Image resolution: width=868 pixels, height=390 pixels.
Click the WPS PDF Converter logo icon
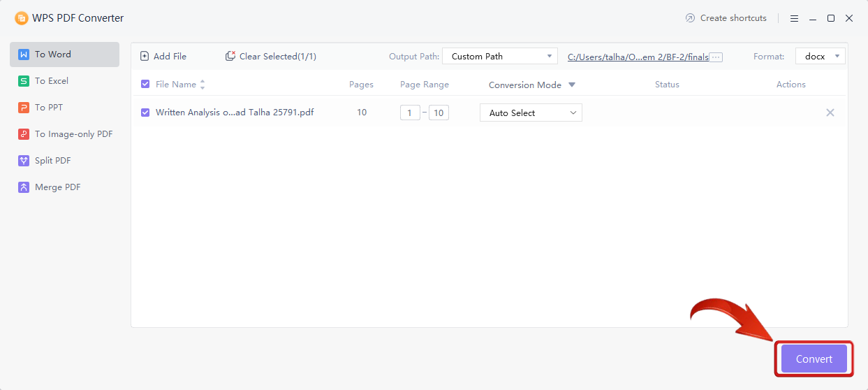coord(22,18)
